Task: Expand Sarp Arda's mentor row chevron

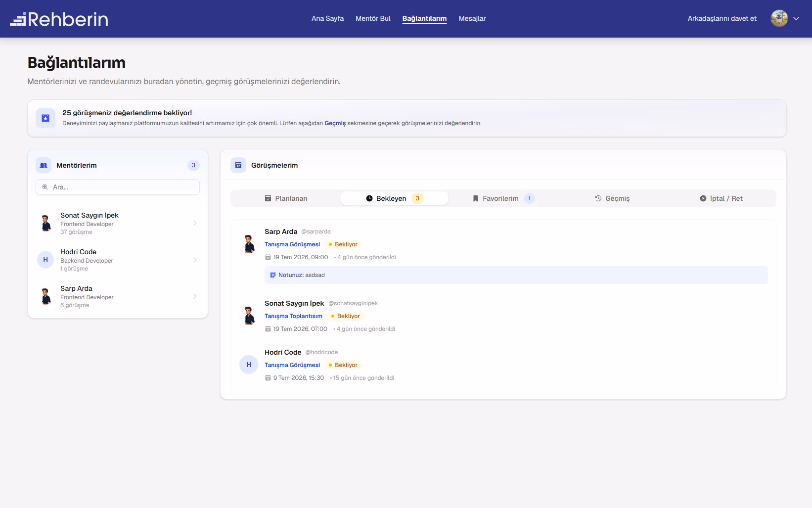Action: pos(195,296)
